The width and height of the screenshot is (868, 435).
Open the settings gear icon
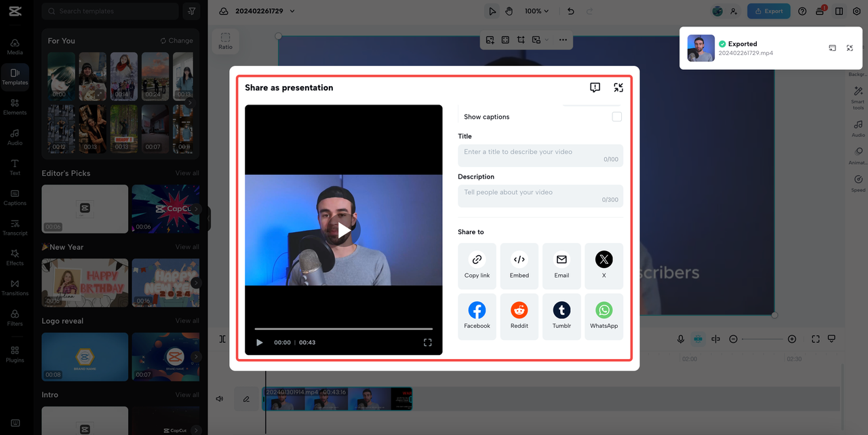856,11
